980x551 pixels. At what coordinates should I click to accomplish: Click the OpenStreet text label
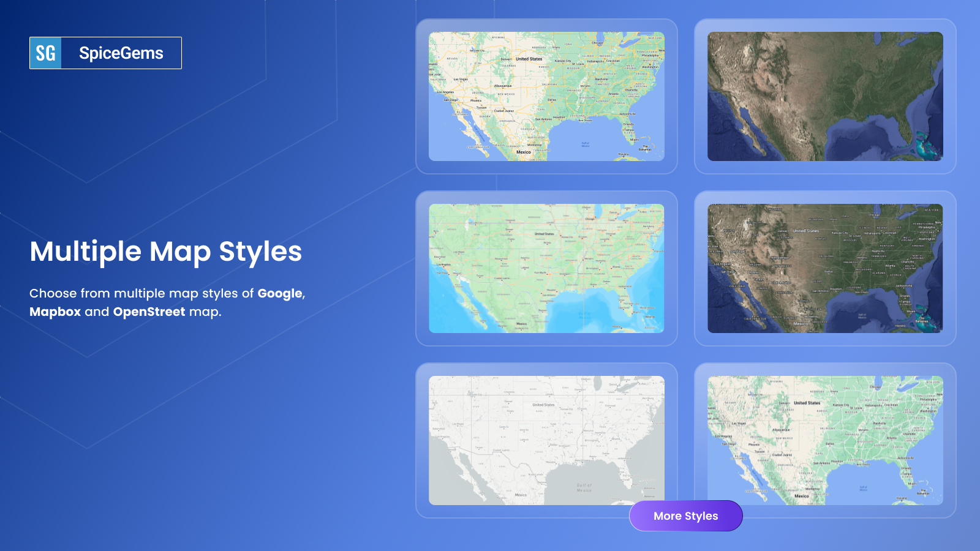tap(148, 312)
